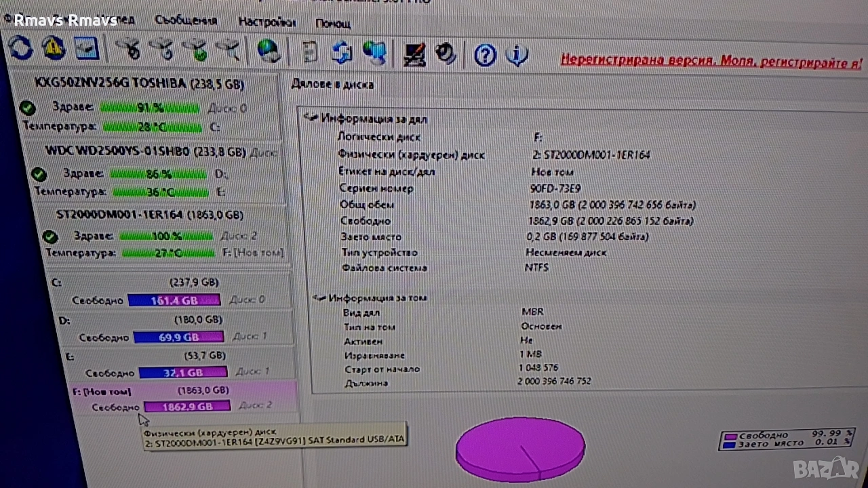Click the blue arrows with document icon
The width and height of the screenshot is (868, 488).
click(x=341, y=52)
